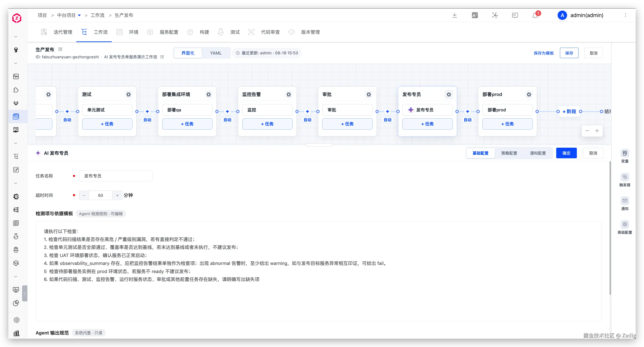This screenshot has height=347, width=644.
Task: Select the 构建 tab
Action: [x=198, y=32]
